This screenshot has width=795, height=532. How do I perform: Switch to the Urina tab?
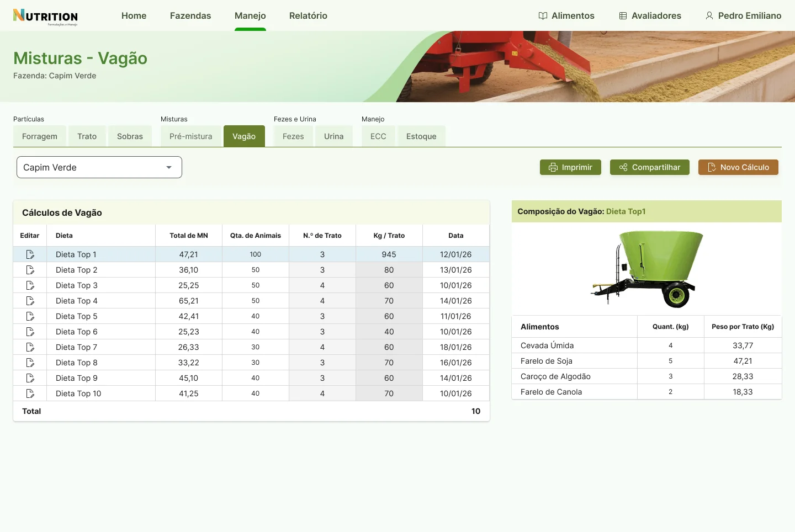click(x=334, y=136)
